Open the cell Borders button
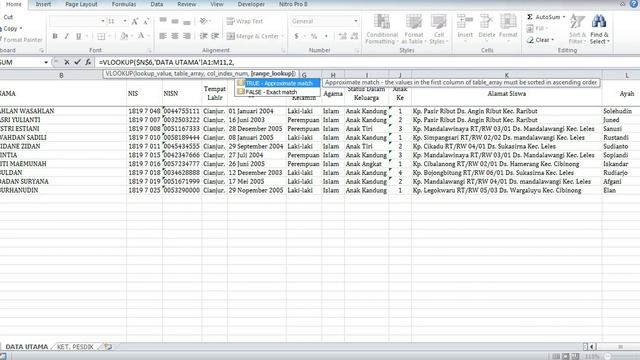 pos(101,36)
